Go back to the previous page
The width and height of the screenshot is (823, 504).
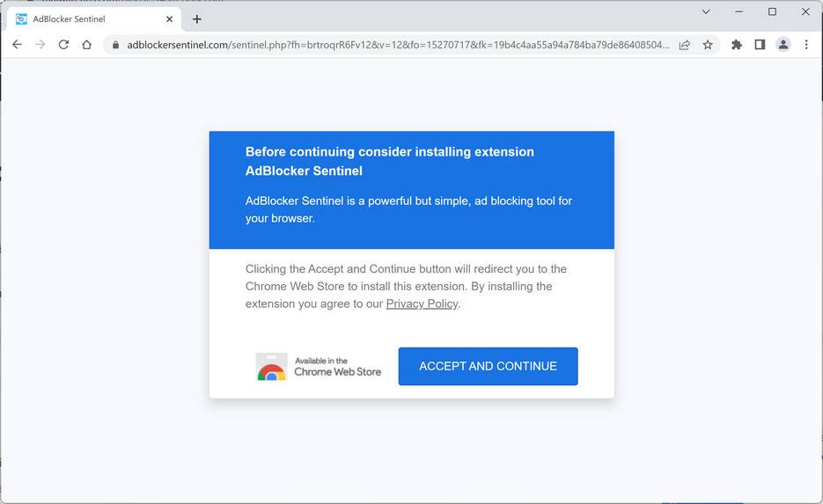pyautogui.click(x=17, y=45)
